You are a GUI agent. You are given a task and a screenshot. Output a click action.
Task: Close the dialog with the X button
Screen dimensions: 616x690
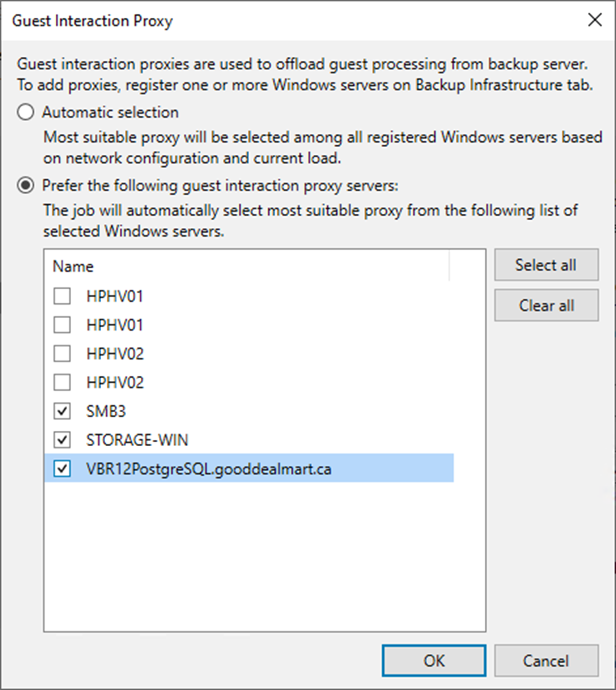tap(594, 20)
